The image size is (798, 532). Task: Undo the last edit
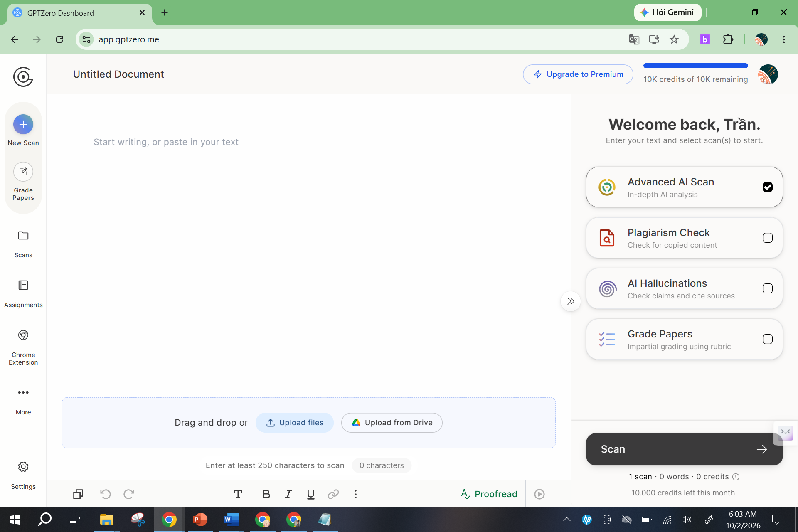click(x=106, y=494)
